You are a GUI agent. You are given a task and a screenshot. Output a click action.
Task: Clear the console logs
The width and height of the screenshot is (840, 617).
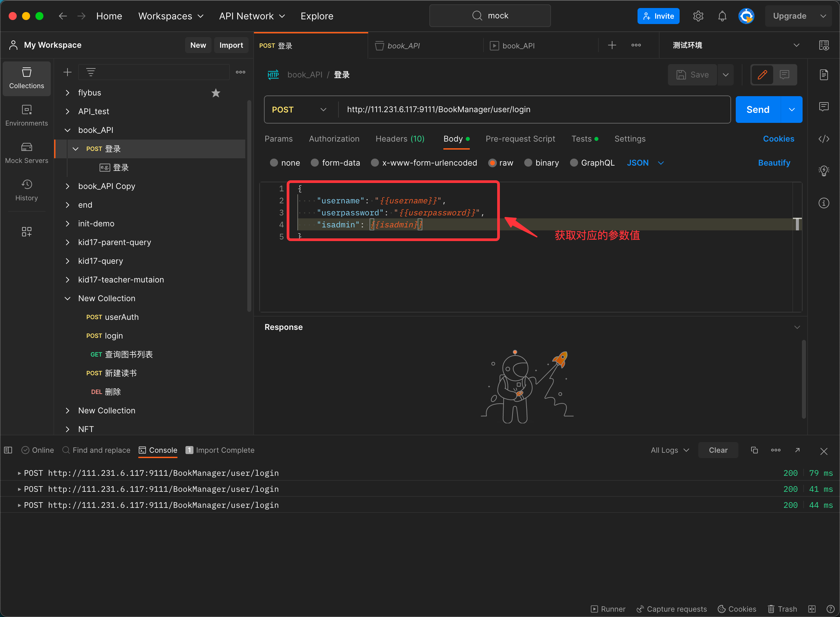point(718,450)
